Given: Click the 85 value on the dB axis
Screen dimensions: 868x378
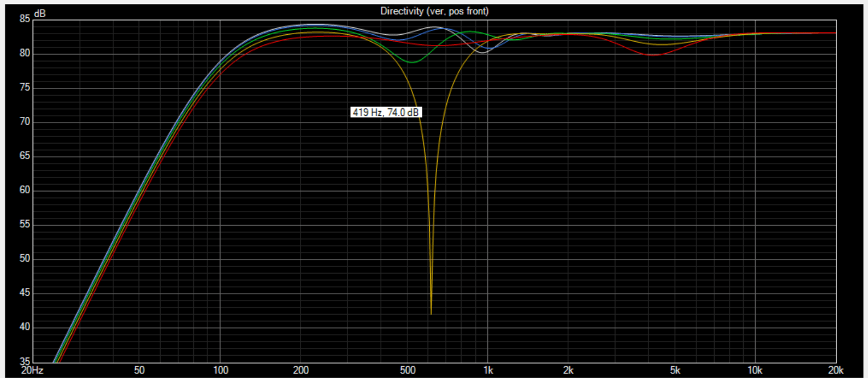Looking at the screenshot, I should pyautogui.click(x=26, y=19).
